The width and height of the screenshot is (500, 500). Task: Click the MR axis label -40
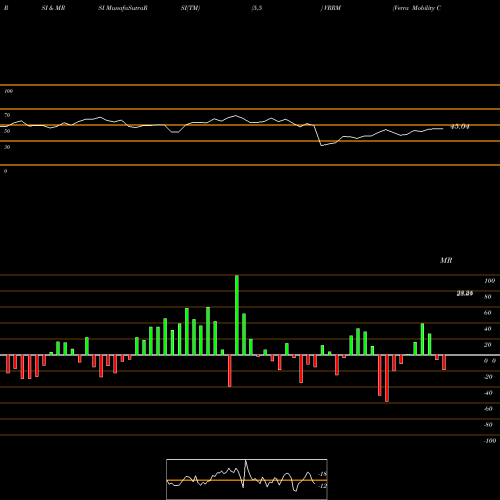pos(488,393)
